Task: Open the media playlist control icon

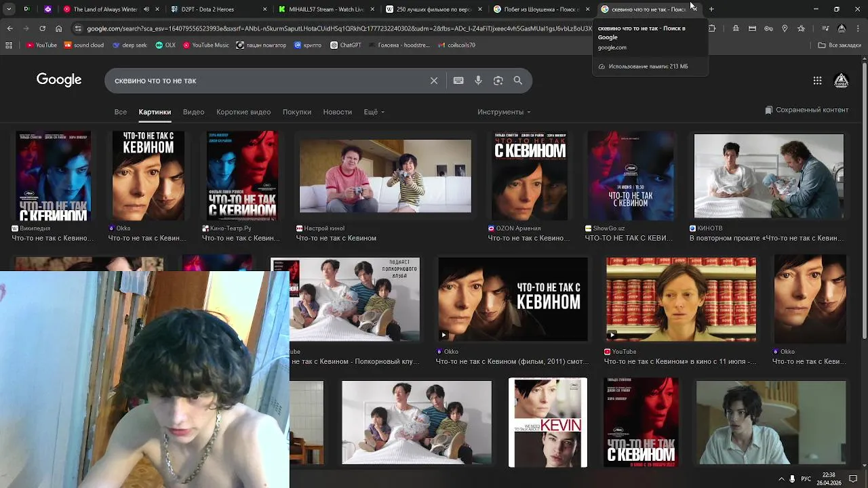Action: [825, 28]
